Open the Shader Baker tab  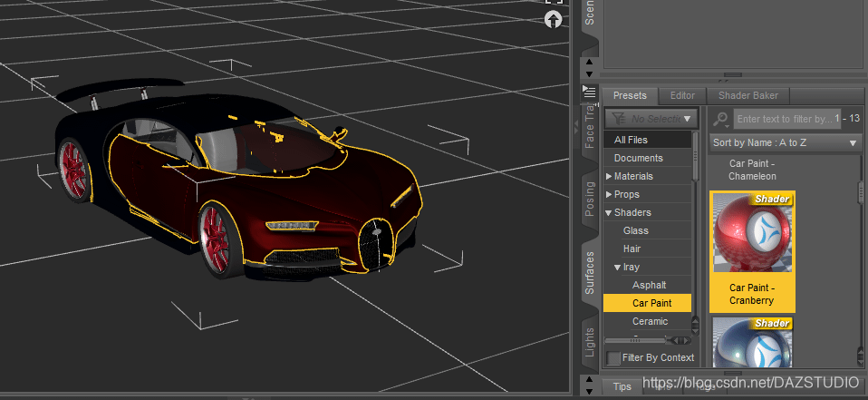[747, 95]
